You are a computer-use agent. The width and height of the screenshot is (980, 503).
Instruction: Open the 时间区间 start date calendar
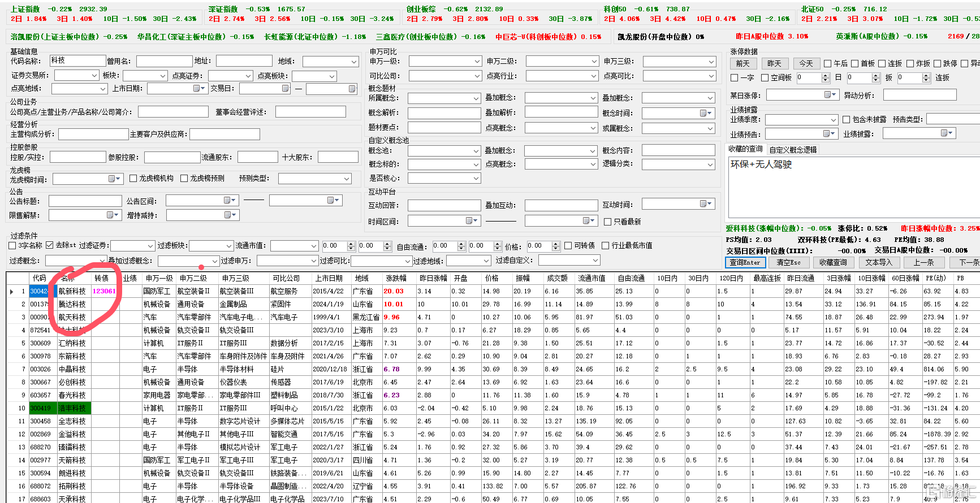[471, 220]
